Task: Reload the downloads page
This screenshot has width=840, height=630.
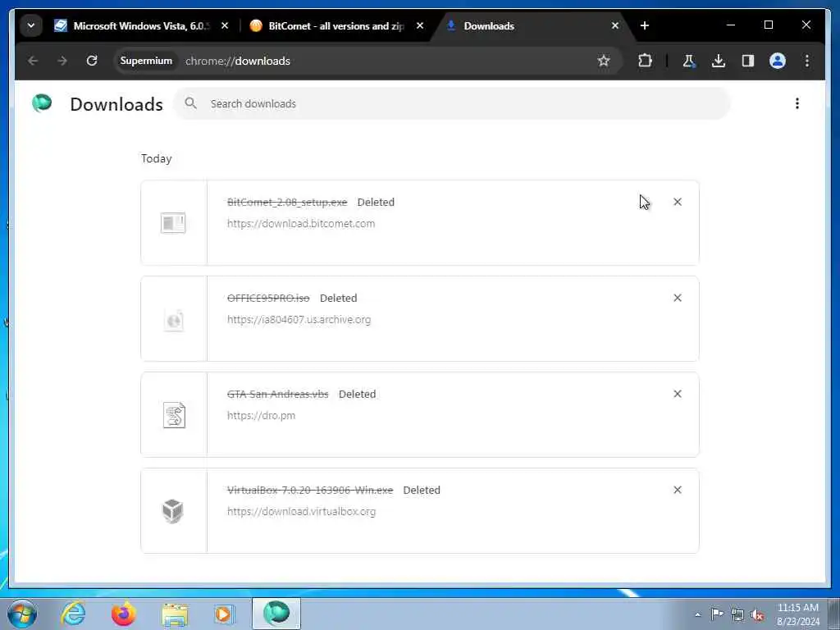Action: point(92,61)
